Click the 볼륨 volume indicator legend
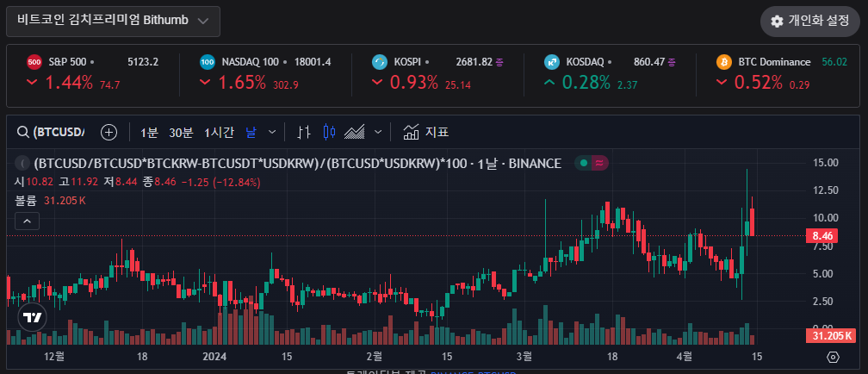Image resolution: width=868 pixels, height=374 pixels. tap(50, 201)
